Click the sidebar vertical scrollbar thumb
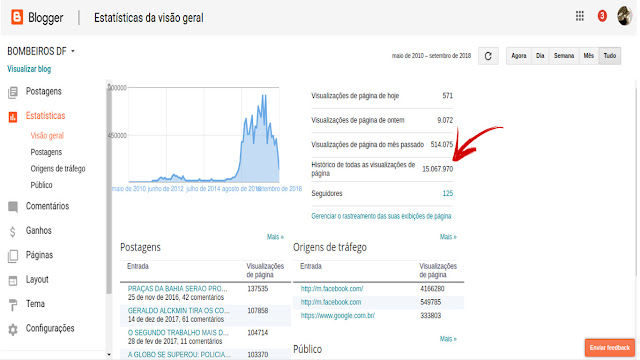This screenshot has width=640, height=360. (109, 188)
